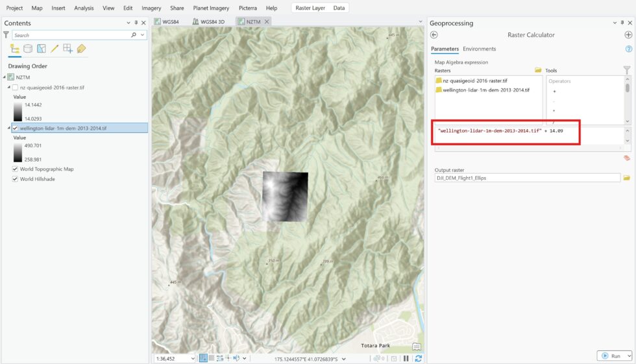
Task: Collapse wellington-lidar-1m-dem legend
Action: click(9, 128)
